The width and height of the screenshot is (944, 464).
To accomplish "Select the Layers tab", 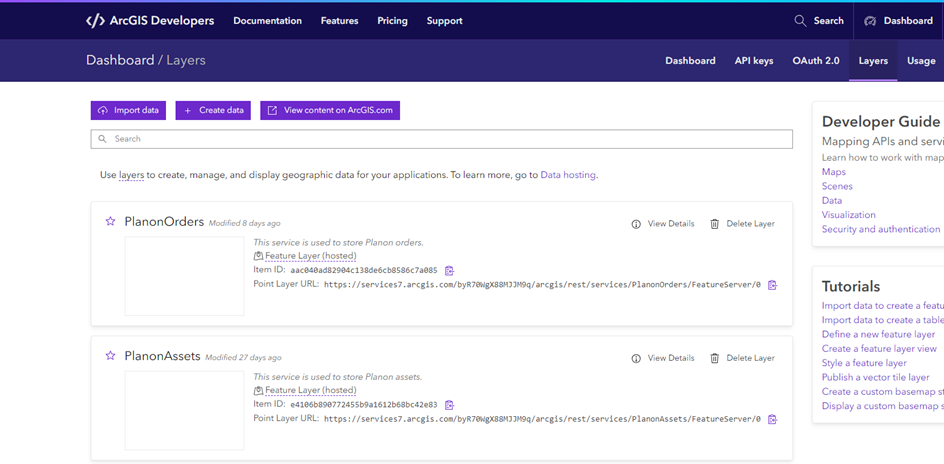I will pos(873,61).
